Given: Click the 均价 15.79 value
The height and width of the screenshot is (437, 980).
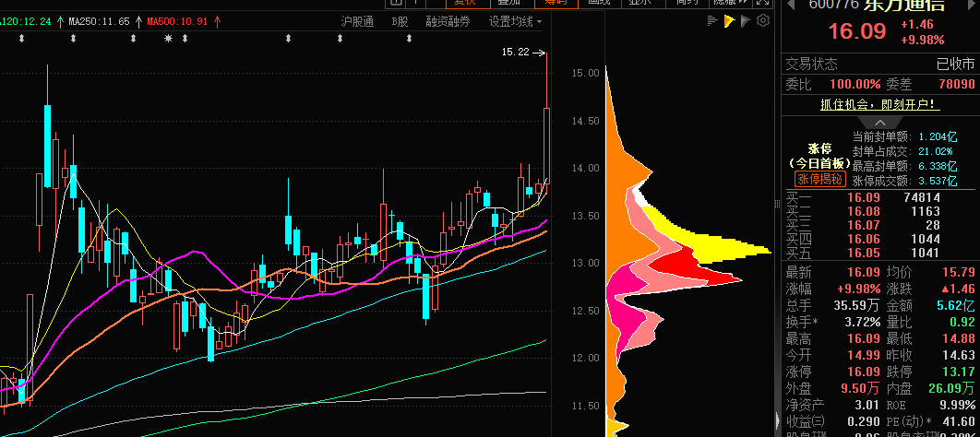Looking at the screenshot, I should [958, 272].
